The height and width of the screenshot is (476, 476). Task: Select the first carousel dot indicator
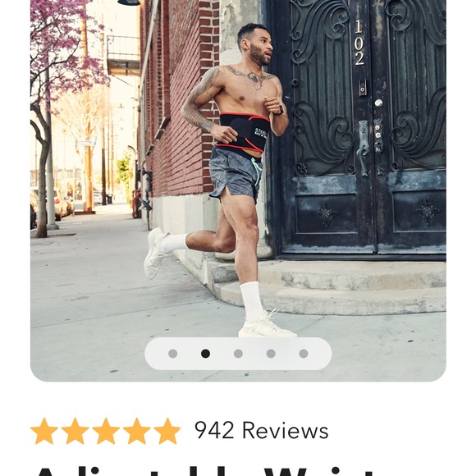click(172, 354)
